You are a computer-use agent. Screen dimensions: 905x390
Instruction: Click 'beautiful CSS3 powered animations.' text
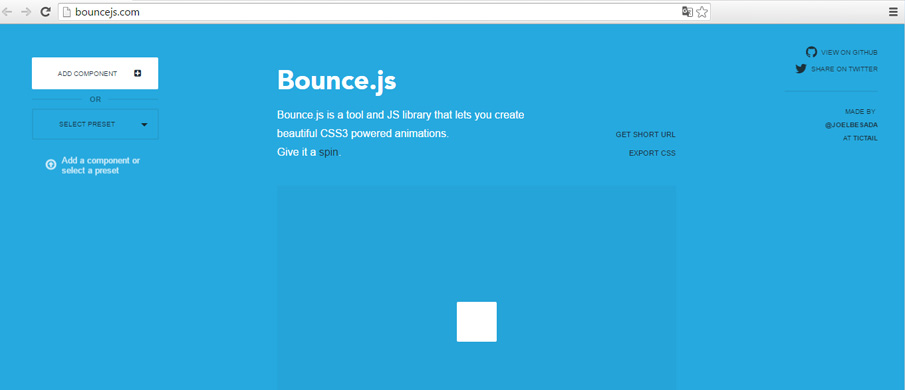tap(362, 134)
